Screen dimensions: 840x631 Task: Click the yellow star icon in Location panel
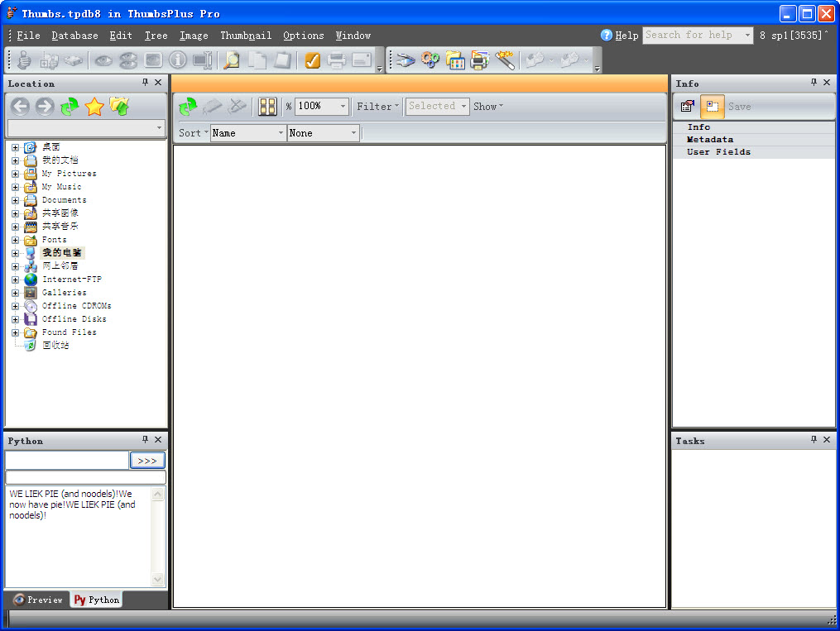(94, 107)
